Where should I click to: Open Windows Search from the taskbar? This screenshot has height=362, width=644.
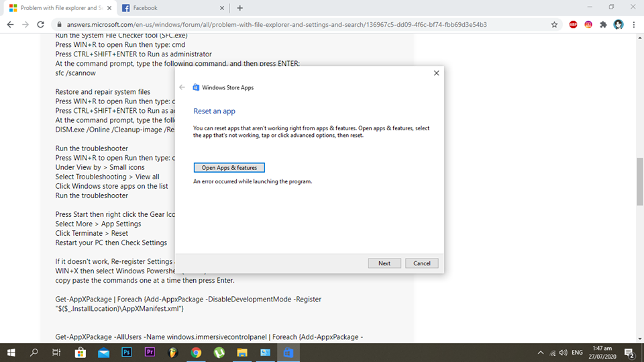pos(34,353)
